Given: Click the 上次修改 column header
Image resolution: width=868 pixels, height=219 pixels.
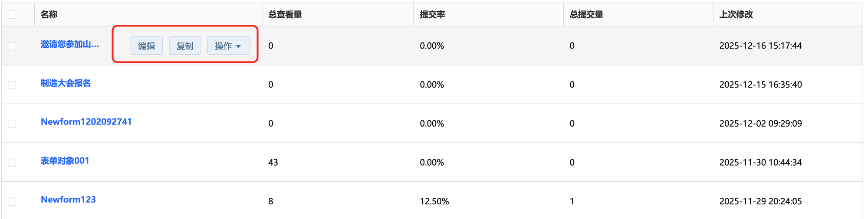Looking at the screenshot, I should tap(736, 15).
